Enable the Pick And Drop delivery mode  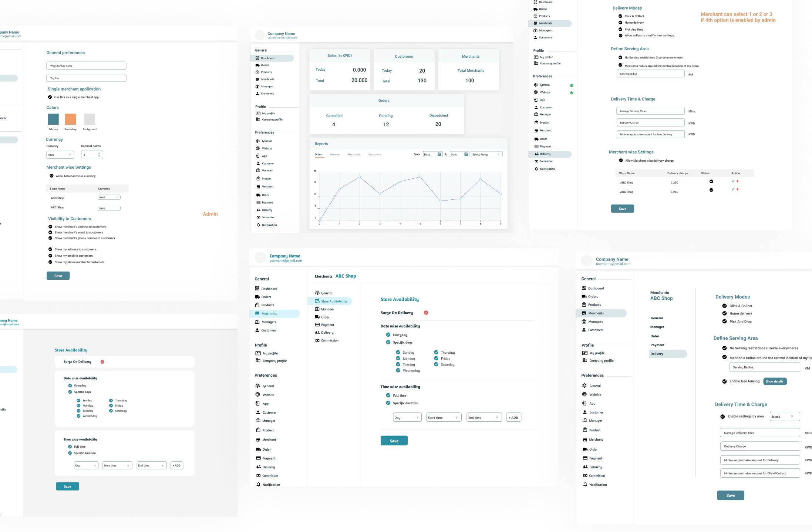point(620,29)
